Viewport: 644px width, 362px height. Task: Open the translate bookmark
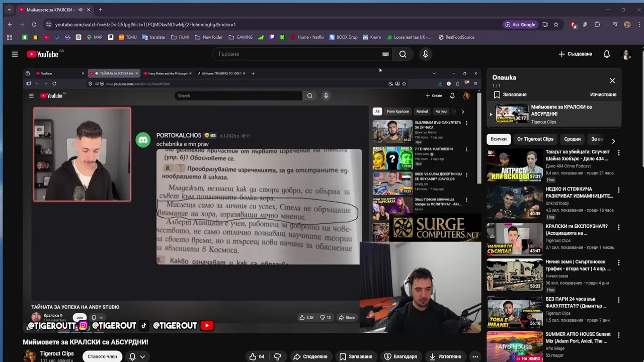pos(153,37)
